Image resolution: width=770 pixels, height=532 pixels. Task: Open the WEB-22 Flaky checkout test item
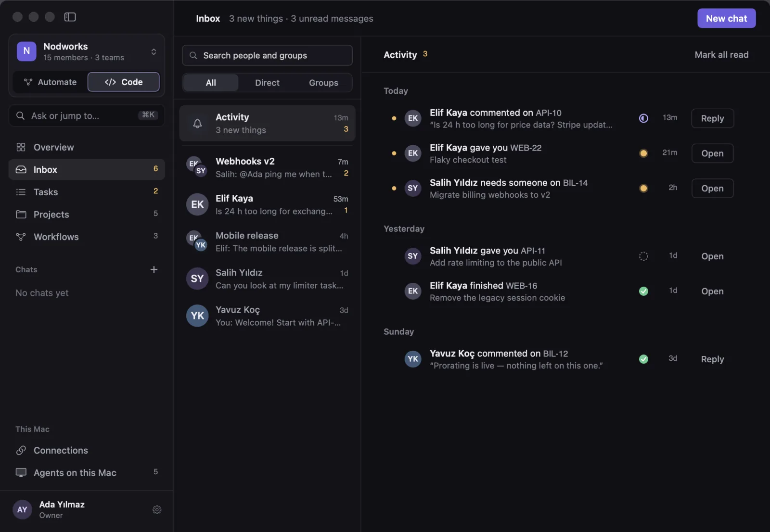[712, 153]
